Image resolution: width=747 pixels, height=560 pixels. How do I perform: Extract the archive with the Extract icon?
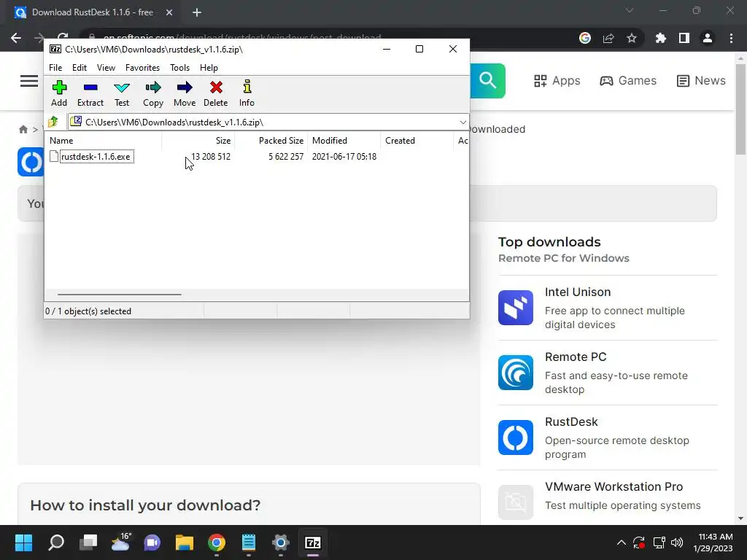point(90,93)
